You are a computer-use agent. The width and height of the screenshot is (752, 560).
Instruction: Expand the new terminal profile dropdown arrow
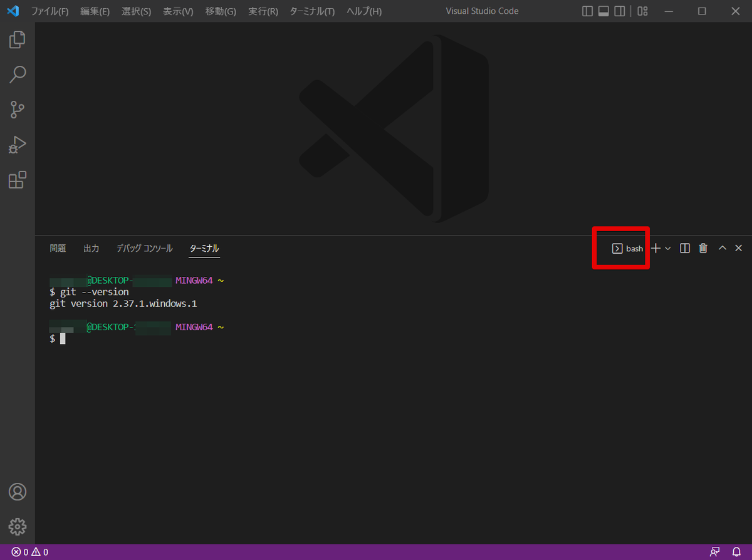click(668, 249)
